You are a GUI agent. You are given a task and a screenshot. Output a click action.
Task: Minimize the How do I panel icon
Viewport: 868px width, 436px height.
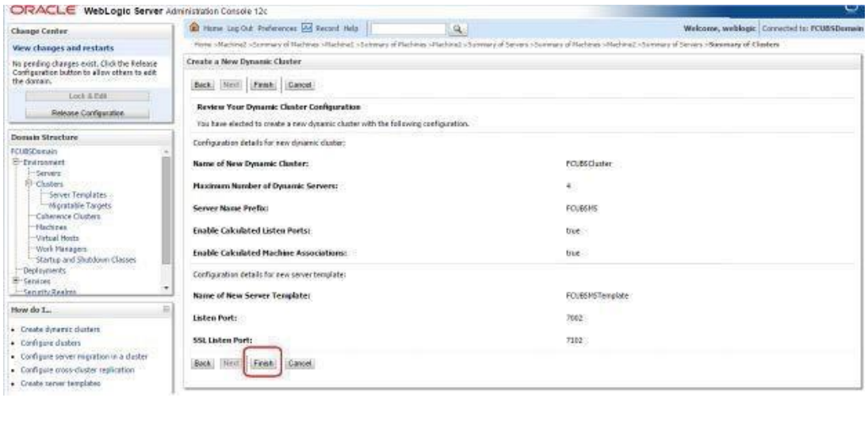coord(166,311)
